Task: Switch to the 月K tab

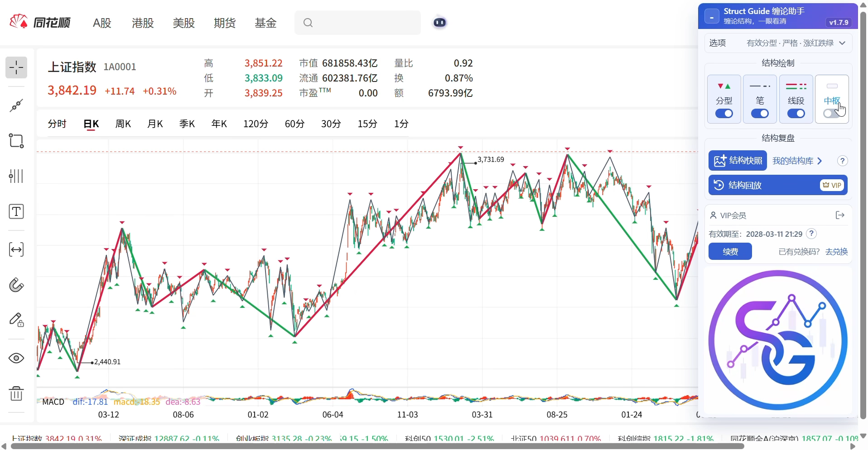Action: pos(155,124)
